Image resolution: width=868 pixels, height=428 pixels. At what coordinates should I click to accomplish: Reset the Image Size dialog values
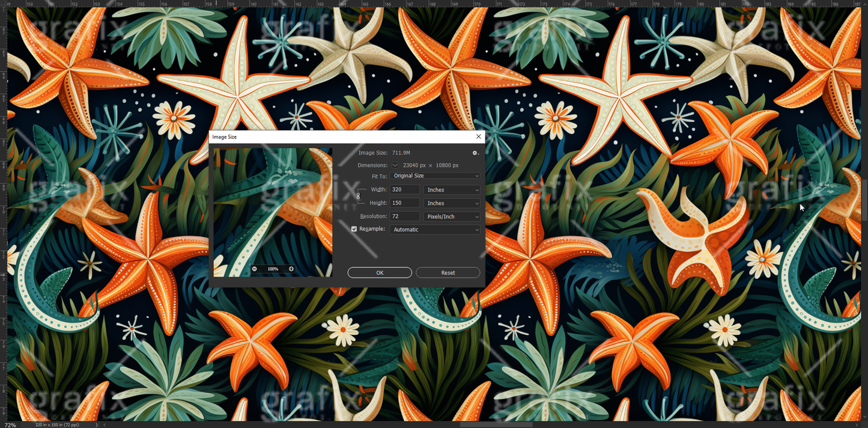click(448, 272)
